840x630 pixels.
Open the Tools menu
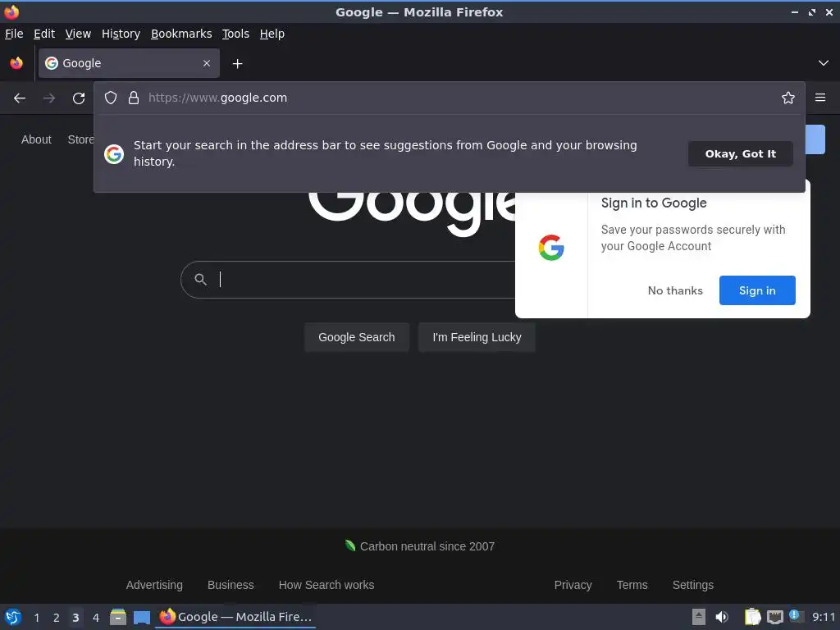click(235, 34)
